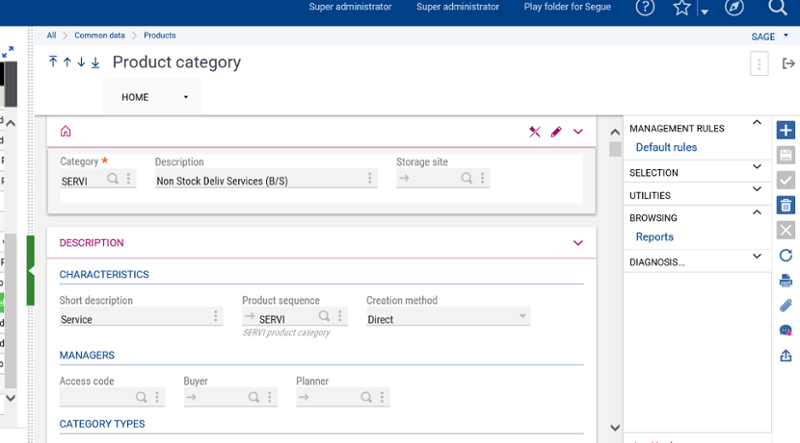Click the Refresh icon in right toolbar
The height and width of the screenshot is (443, 800).
tap(786, 256)
